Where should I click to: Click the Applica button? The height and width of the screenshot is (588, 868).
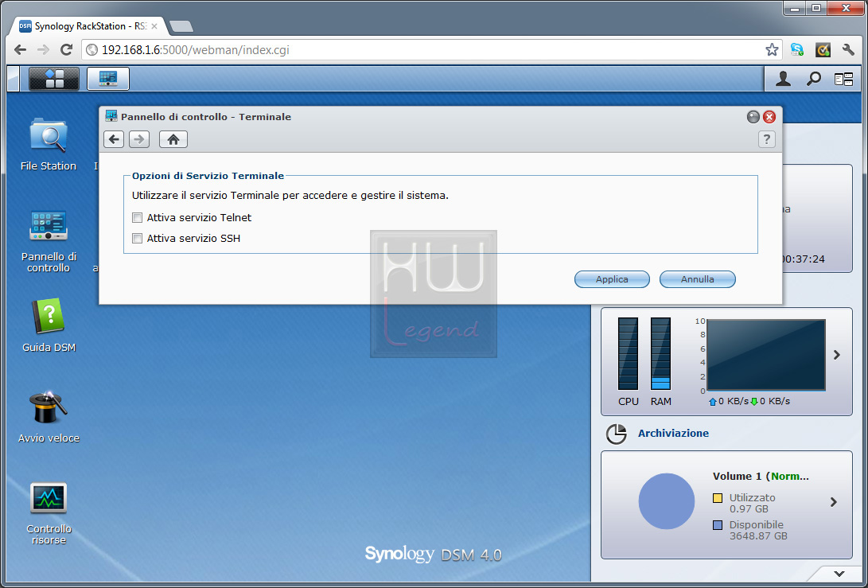coord(612,279)
